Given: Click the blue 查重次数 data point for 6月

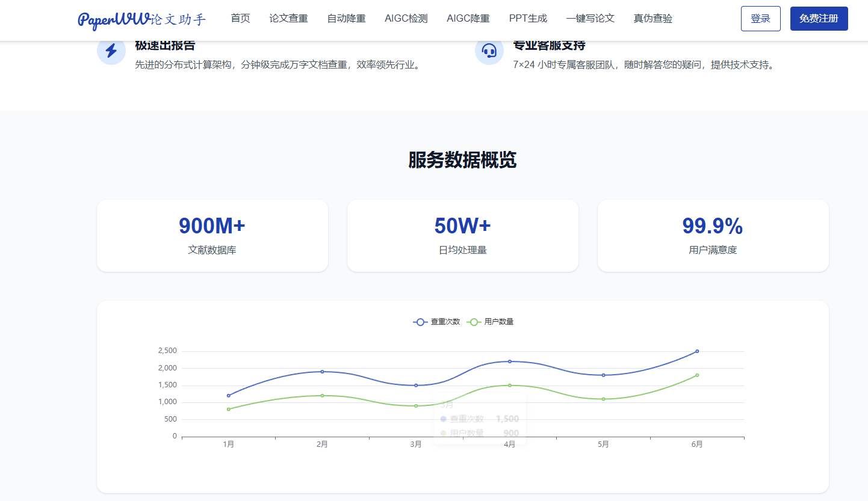Looking at the screenshot, I should click(697, 351).
